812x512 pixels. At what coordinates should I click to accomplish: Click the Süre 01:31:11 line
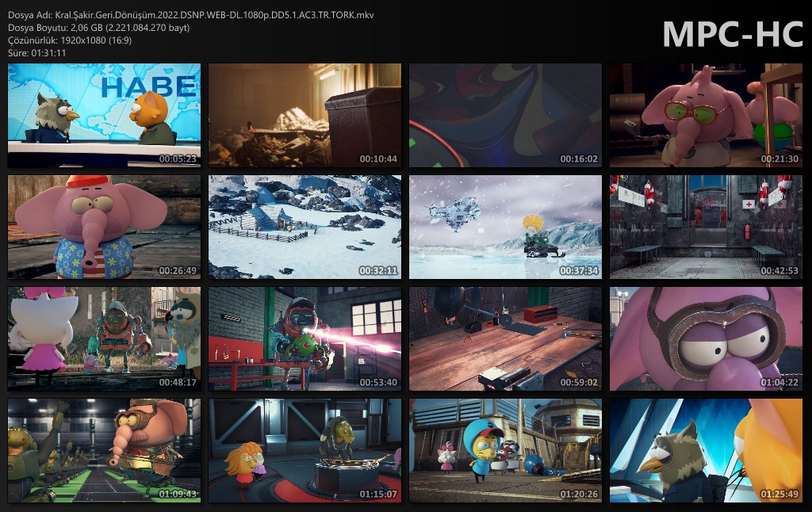[x=36, y=53]
